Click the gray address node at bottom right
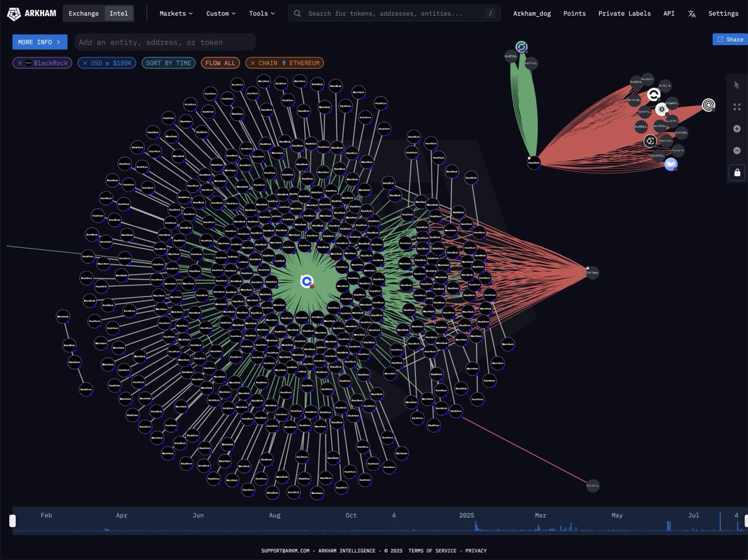Viewport: 748px width, 560px height. (x=593, y=485)
